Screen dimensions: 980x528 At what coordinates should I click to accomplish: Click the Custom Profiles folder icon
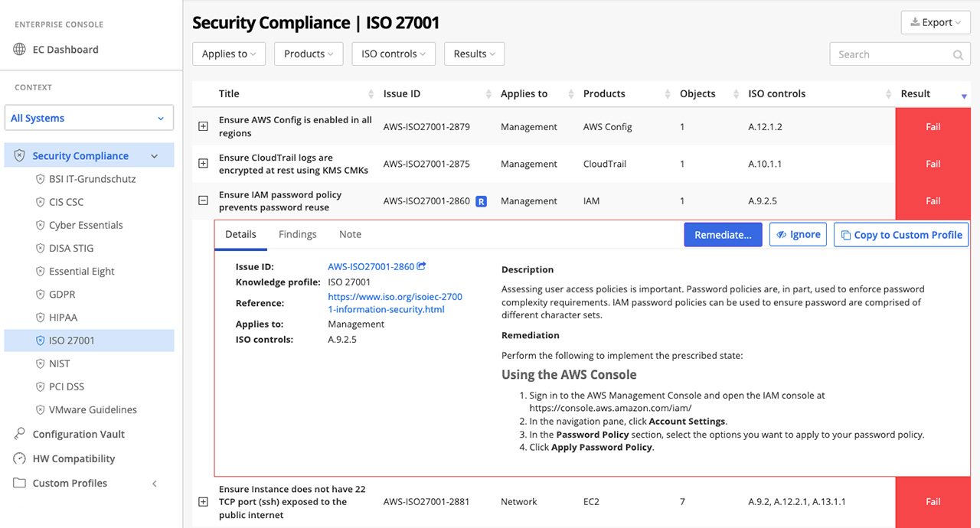pos(20,483)
